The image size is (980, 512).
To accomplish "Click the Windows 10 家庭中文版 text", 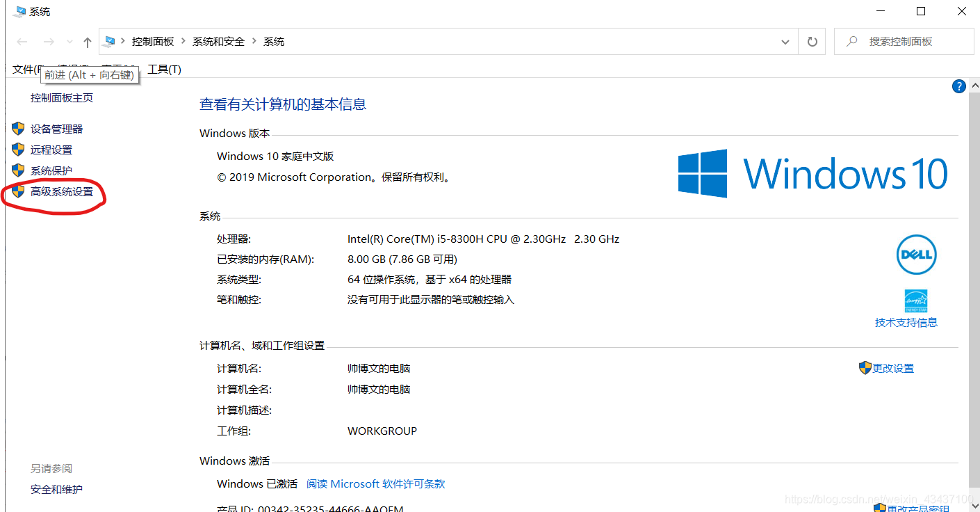I will [275, 157].
